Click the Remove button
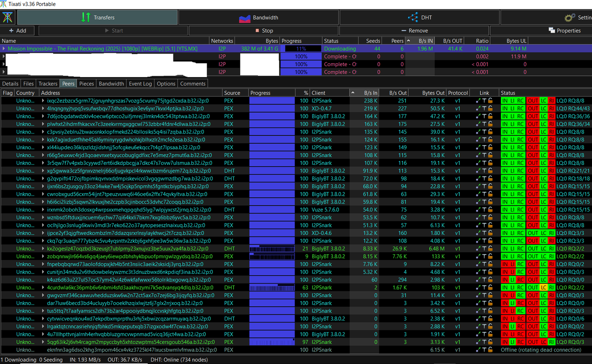Viewport: 592px width, 364px height. coord(414,30)
